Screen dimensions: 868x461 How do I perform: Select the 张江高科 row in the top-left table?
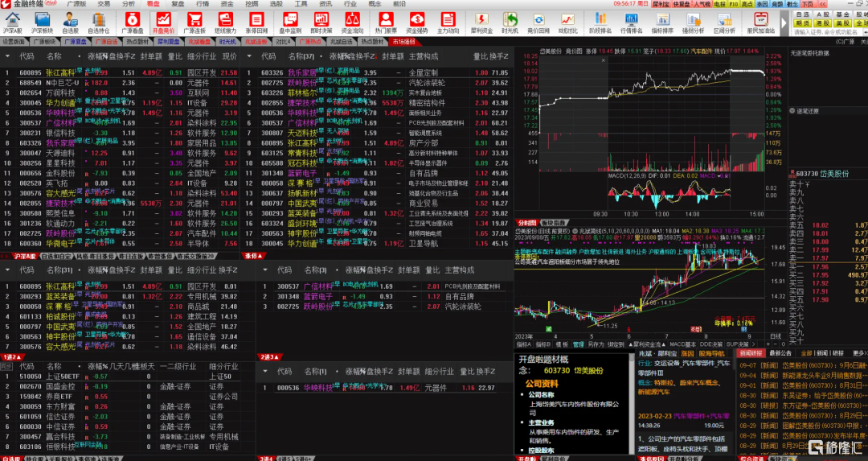coord(120,72)
